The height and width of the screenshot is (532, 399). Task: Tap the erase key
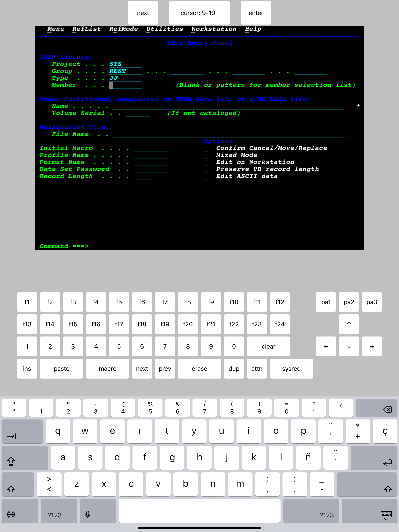point(199,368)
